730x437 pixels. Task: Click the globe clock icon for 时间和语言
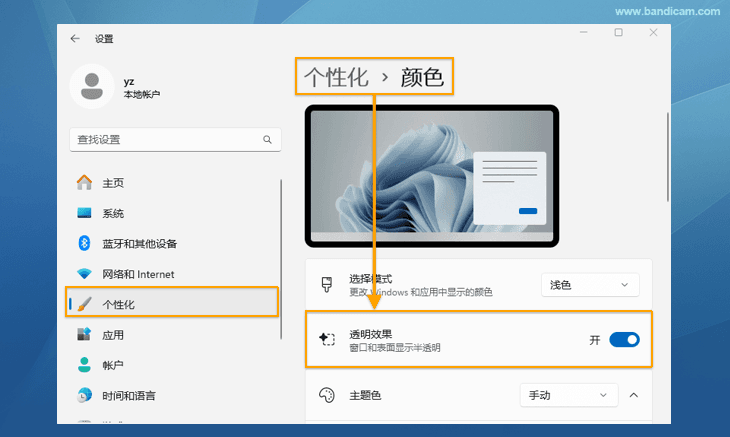pyautogui.click(x=84, y=395)
